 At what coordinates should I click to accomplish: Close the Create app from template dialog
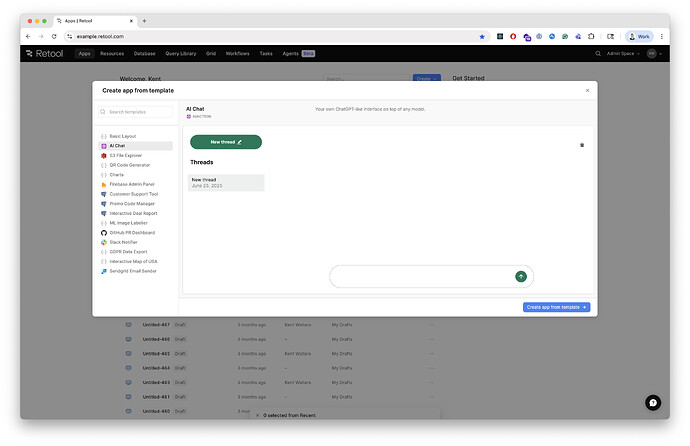pyautogui.click(x=587, y=91)
